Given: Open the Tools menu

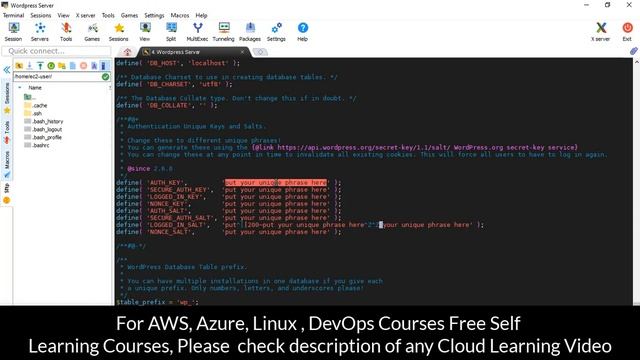Looking at the screenshot, I should [108, 15].
